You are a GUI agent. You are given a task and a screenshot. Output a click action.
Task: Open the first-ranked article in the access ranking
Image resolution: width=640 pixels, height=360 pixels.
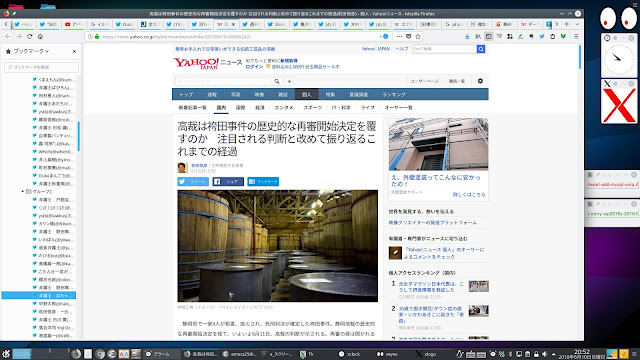(x=431, y=287)
